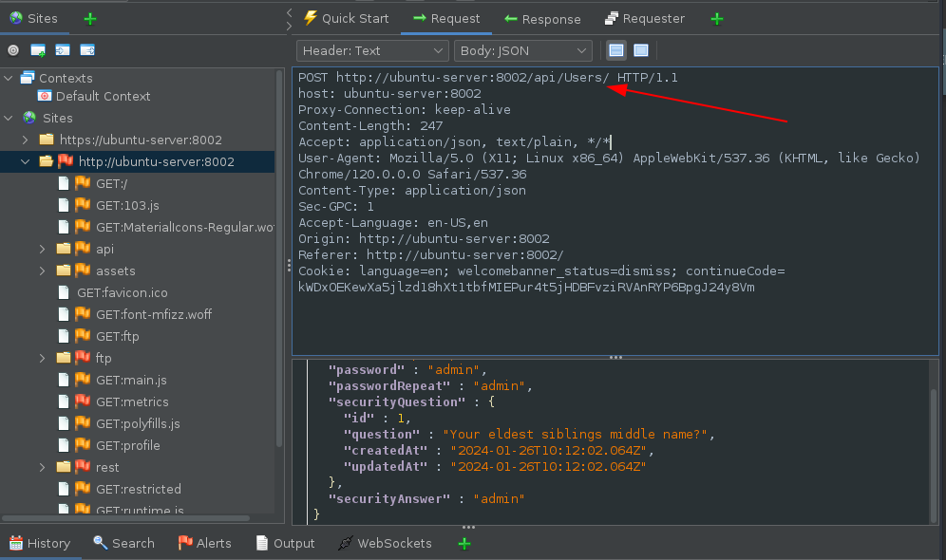Click the page icon of GET:restricted
Image resolution: width=946 pixels, height=560 pixels.
64,489
